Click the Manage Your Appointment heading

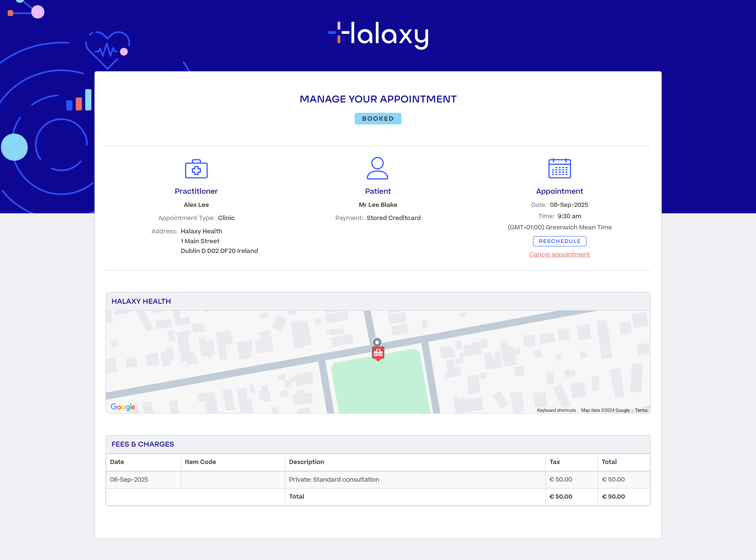pyautogui.click(x=378, y=99)
